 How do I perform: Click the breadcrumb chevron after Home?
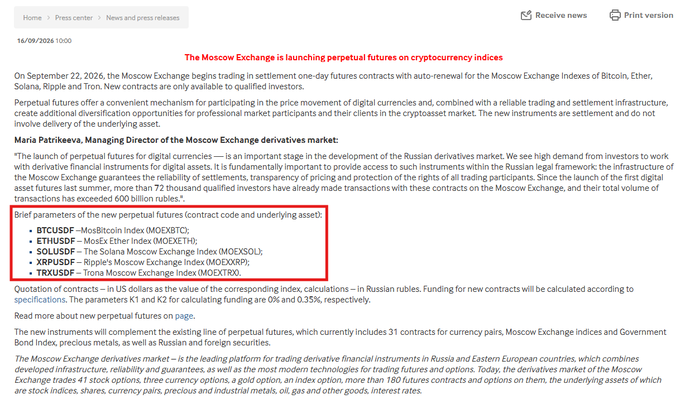click(x=48, y=18)
